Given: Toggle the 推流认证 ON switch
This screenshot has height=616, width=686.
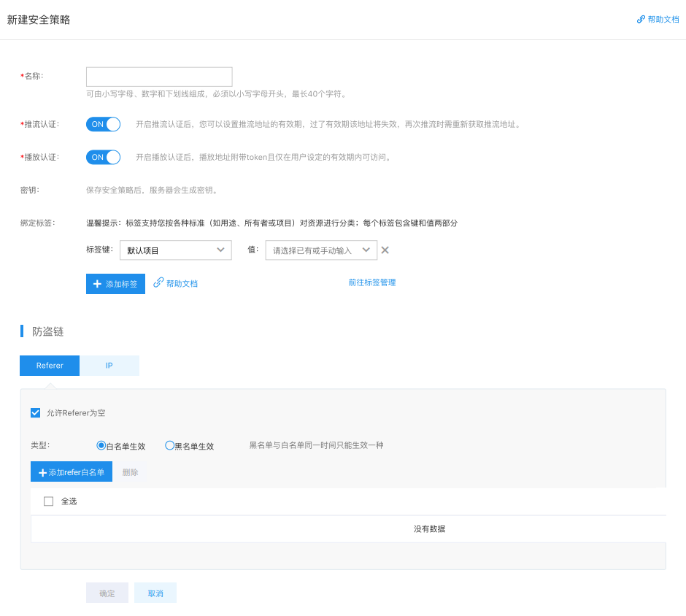Looking at the screenshot, I should 103,124.
